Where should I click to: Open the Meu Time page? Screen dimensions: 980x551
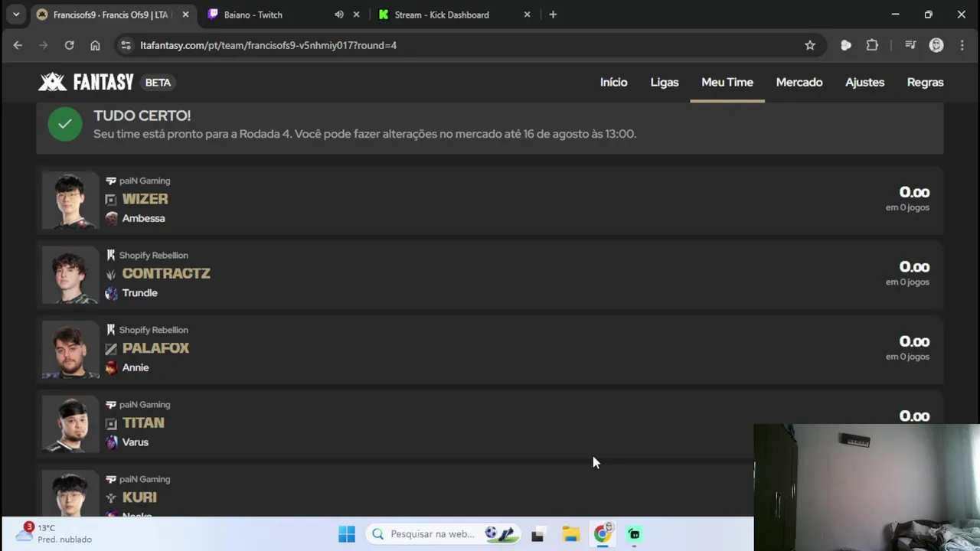(727, 82)
